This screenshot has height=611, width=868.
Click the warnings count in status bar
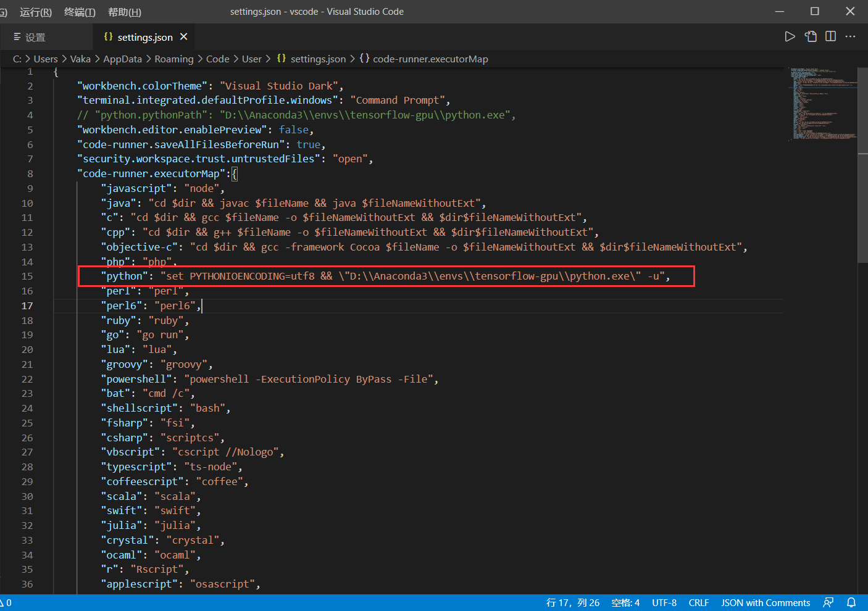coord(6,603)
